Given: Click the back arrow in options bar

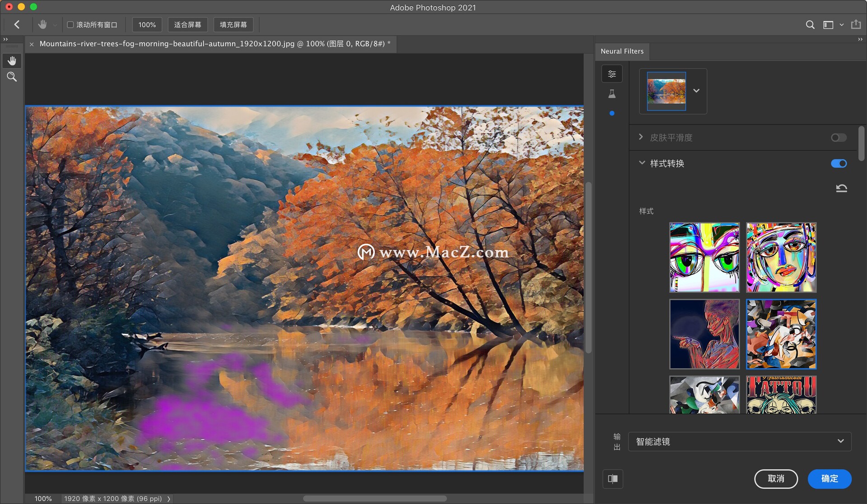Looking at the screenshot, I should point(17,24).
